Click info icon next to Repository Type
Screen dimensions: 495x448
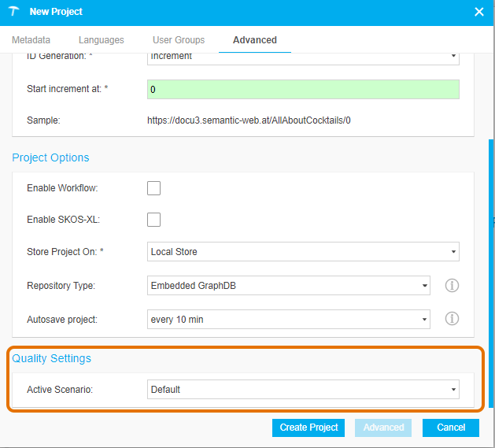click(452, 286)
